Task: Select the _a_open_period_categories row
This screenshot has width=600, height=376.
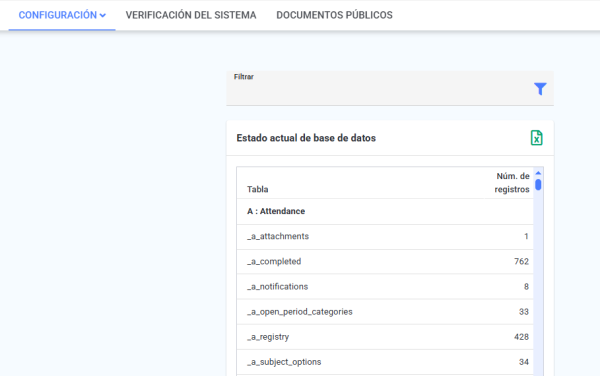Action: (385, 312)
